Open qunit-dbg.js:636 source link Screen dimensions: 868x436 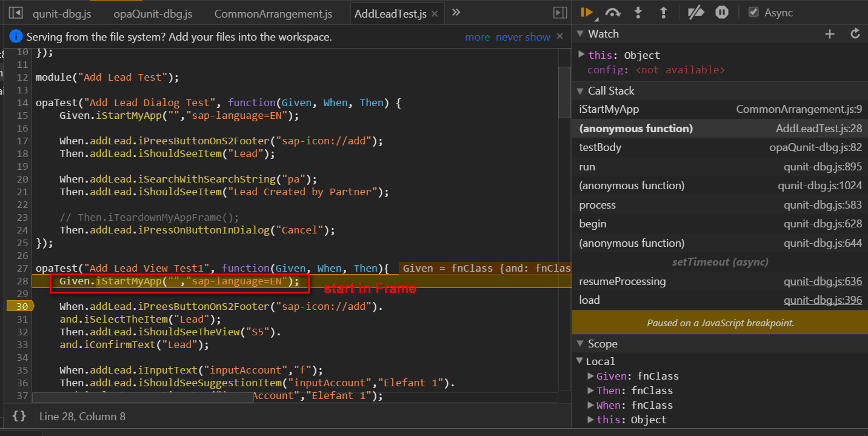(x=823, y=281)
